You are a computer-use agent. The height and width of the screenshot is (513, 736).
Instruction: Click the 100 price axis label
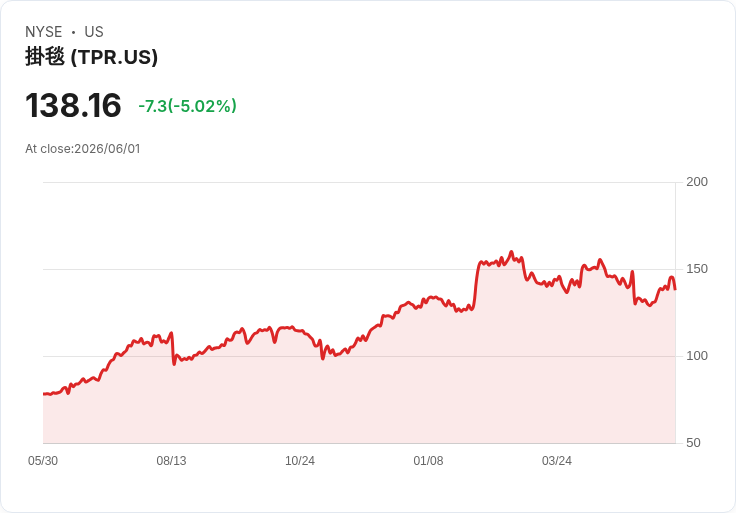697,356
